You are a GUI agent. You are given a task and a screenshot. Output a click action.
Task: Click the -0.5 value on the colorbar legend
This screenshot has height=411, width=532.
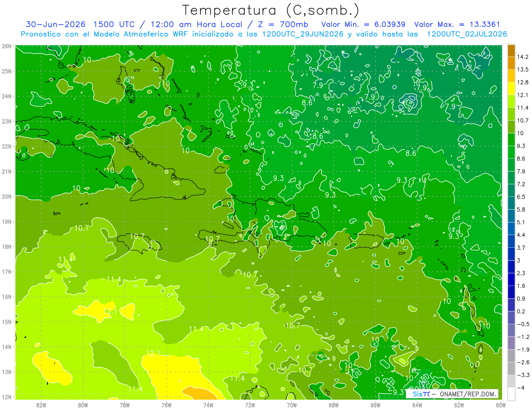523,324
